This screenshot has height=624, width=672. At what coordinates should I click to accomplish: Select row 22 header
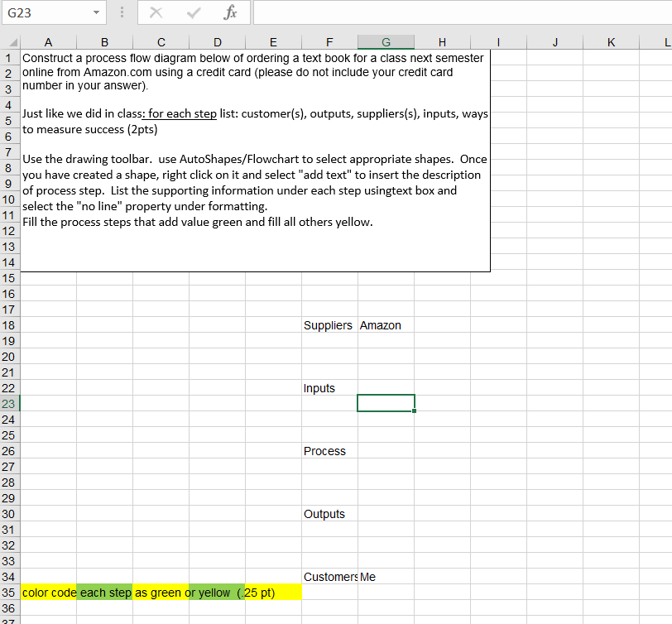(9, 388)
